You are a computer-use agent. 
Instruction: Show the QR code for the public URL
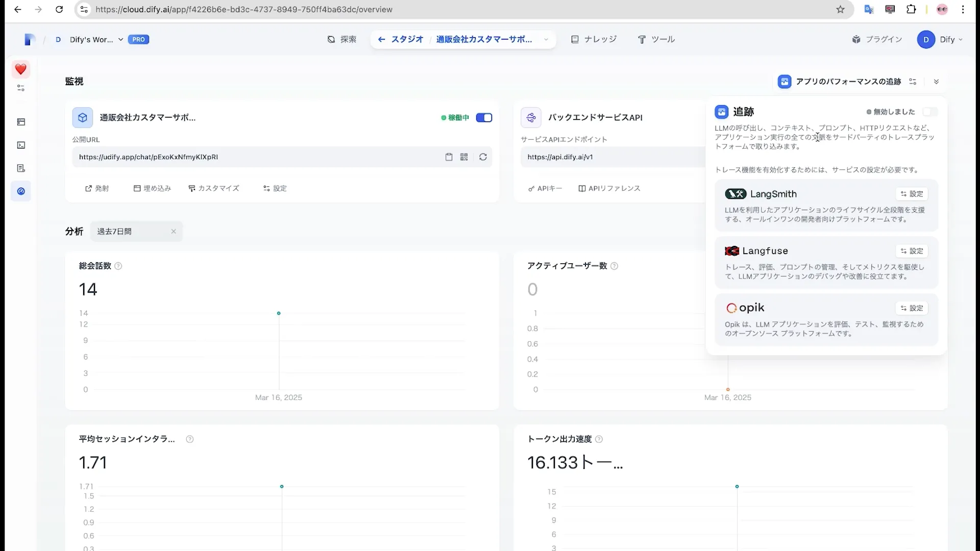[x=464, y=157]
